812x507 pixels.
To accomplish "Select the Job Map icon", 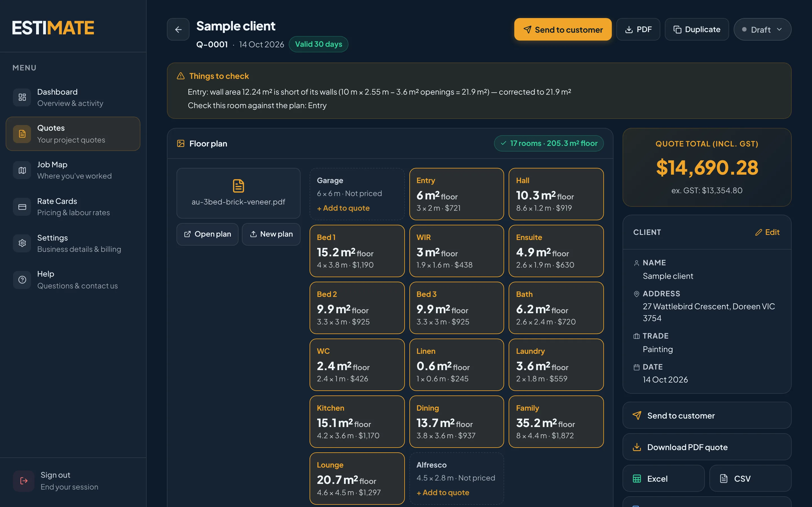I will point(22,170).
